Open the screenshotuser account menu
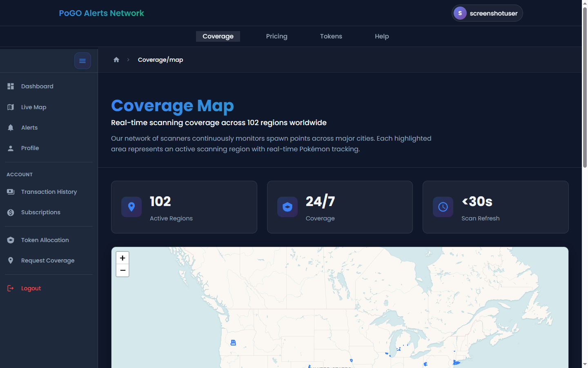The width and height of the screenshot is (588, 368). 487,13
